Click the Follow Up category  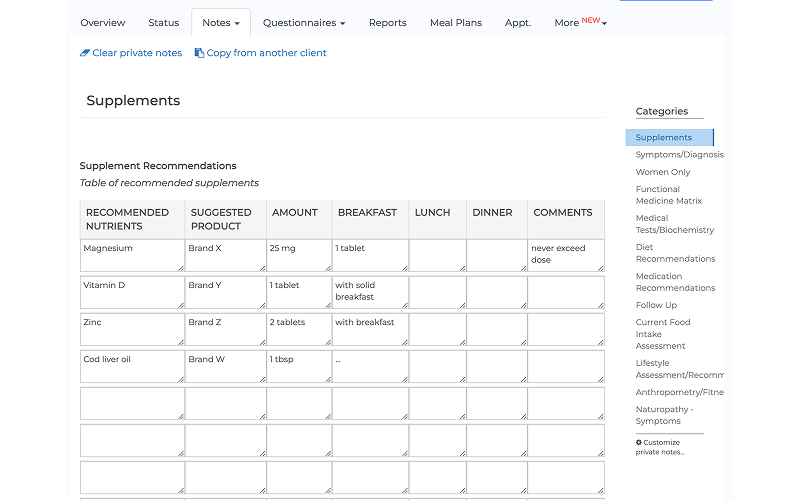[656, 305]
